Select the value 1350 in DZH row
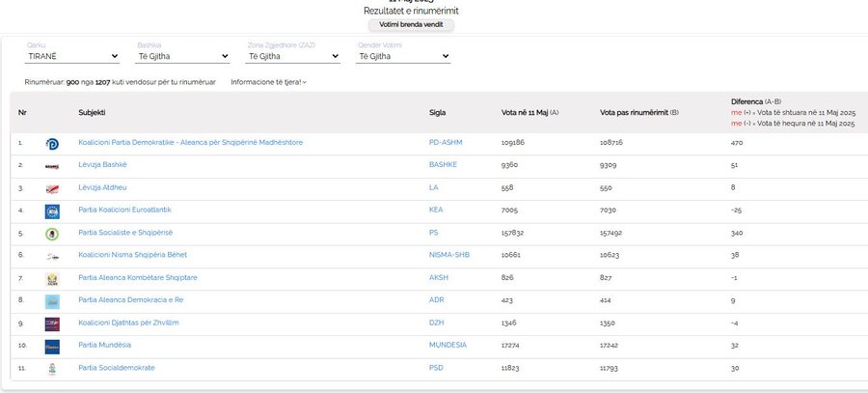Image resolution: width=868 pixels, height=393 pixels. click(608, 323)
